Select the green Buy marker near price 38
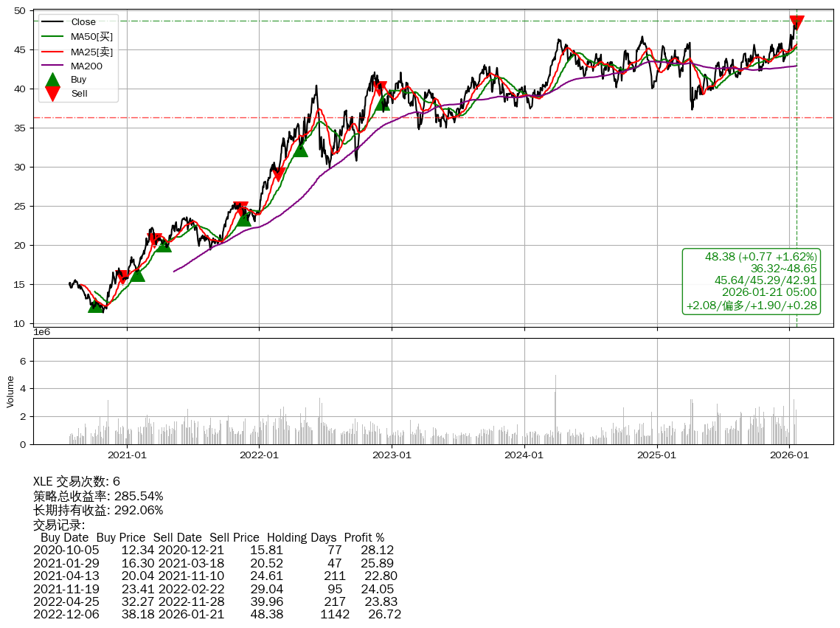This screenshot has height=628, width=840. [x=382, y=103]
